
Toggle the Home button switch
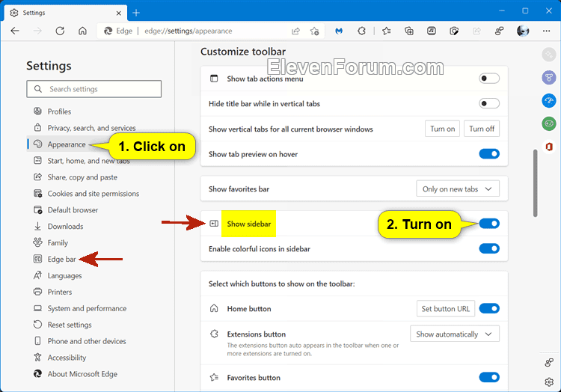click(489, 308)
